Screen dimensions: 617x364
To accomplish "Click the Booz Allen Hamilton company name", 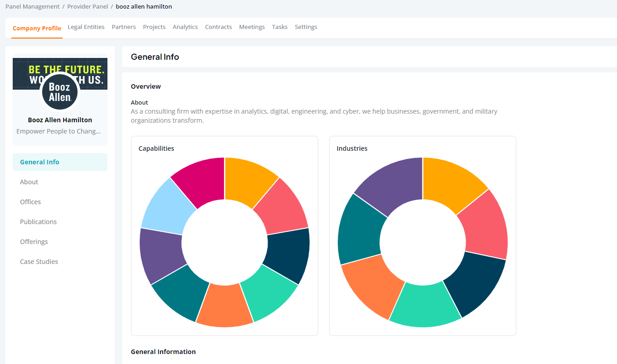I will click(60, 120).
